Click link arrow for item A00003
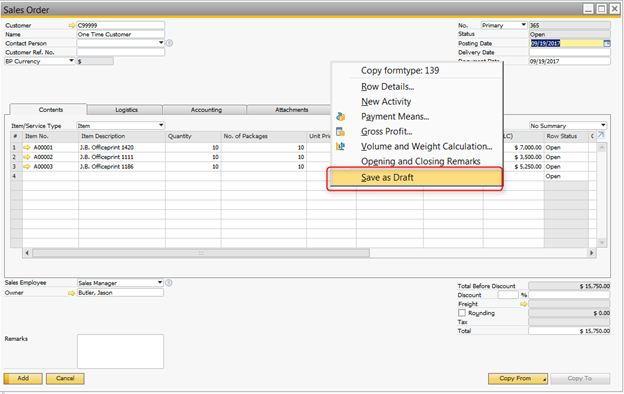Viewport: 624px width, 394px height. (x=27, y=166)
